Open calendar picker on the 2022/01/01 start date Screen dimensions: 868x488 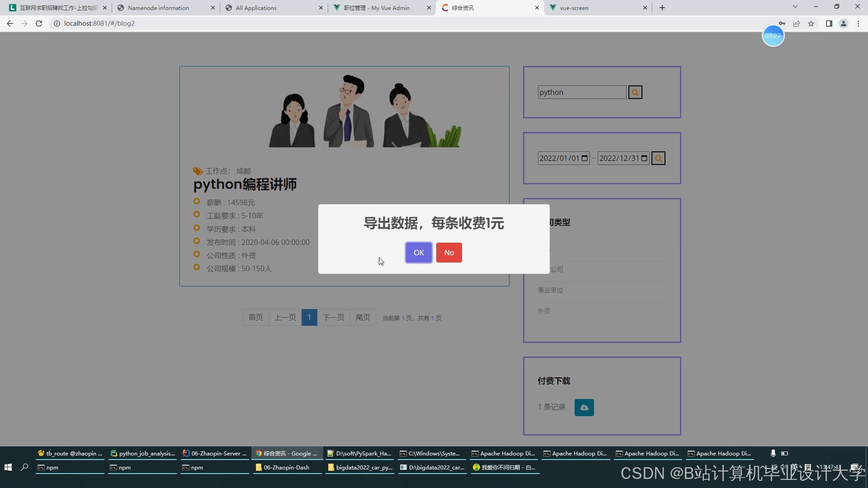(585, 158)
